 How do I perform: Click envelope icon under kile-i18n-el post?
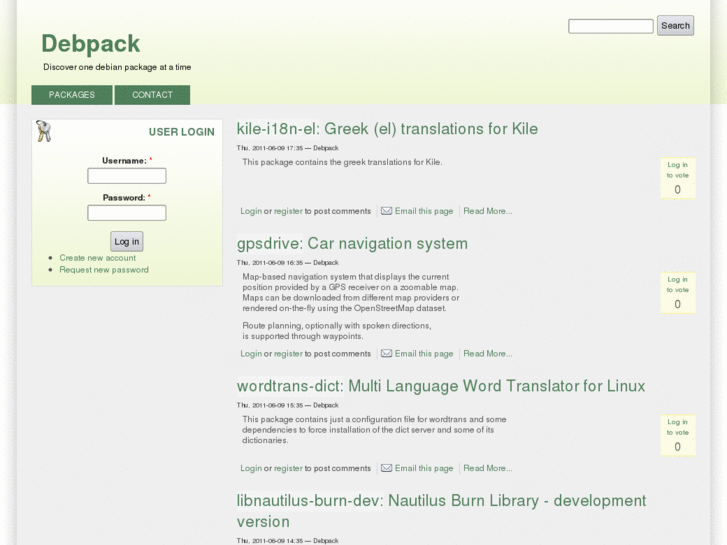(x=386, y=211)
